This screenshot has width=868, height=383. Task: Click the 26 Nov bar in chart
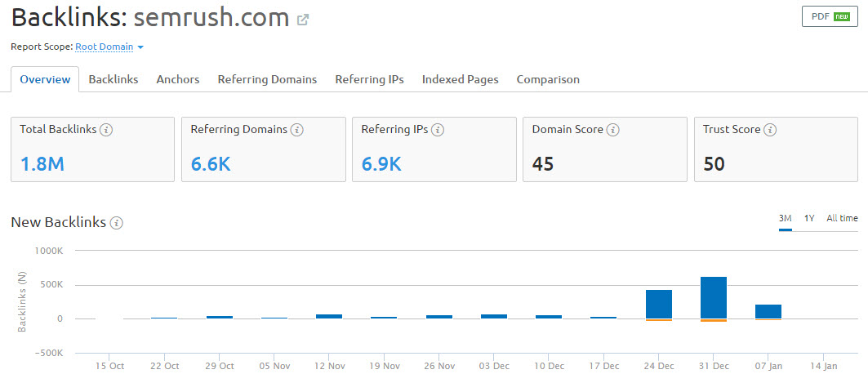(x=439, y=317)
